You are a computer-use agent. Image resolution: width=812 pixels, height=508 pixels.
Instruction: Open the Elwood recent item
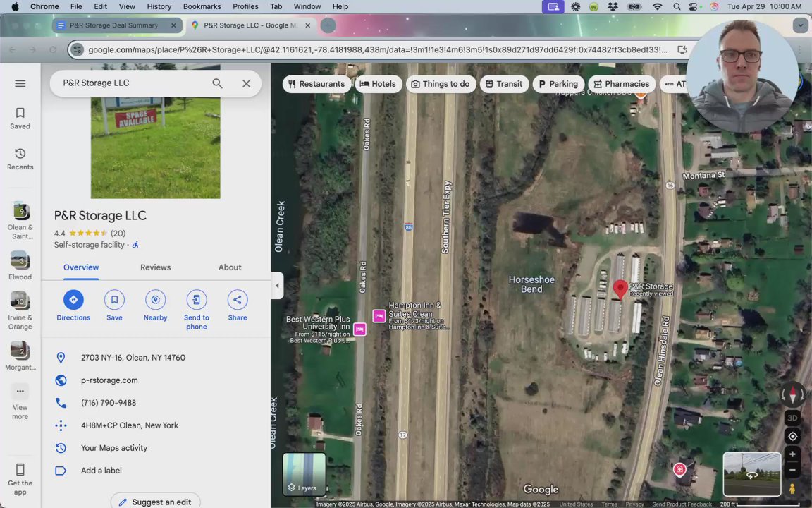pyautogui.click(x=20, y=265)
